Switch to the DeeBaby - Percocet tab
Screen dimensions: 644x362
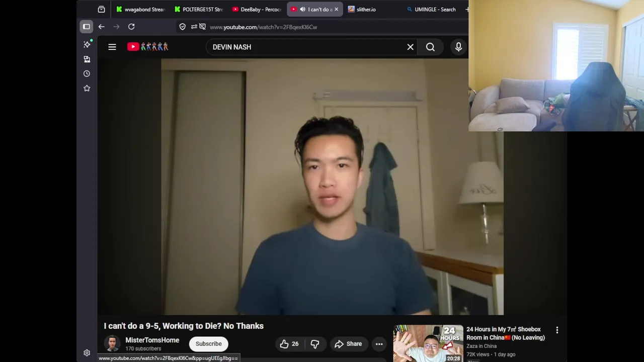point(257,9)
